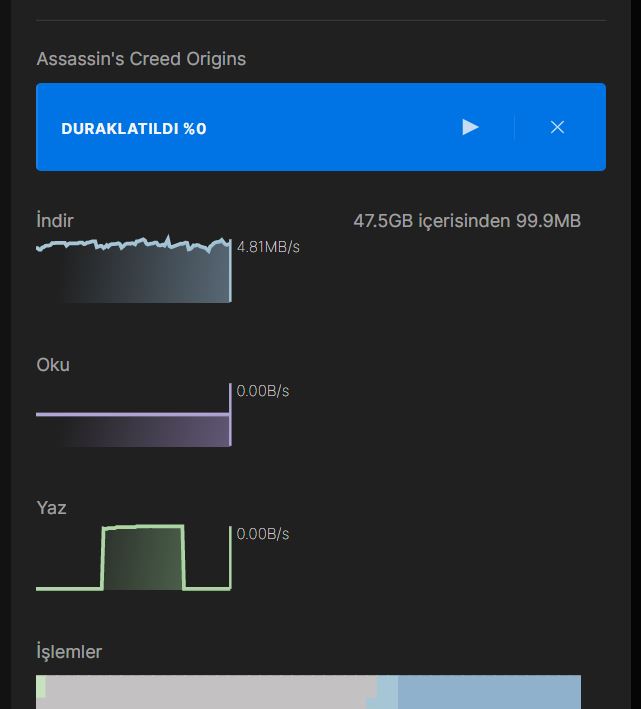Select the Yaz section label
641x709 pixels.
click(51, 508)
